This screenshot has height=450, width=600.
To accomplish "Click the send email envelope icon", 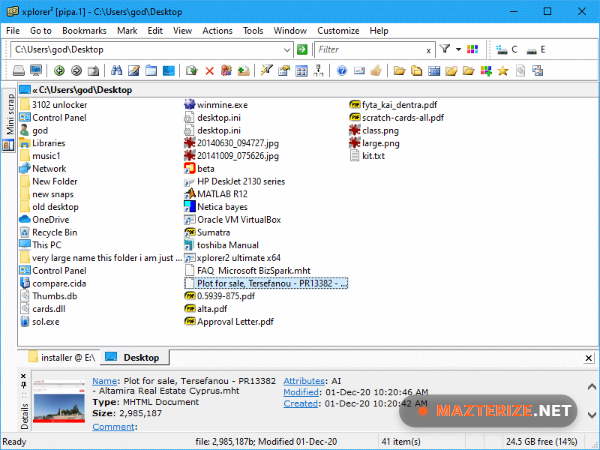I will (359, 71).
